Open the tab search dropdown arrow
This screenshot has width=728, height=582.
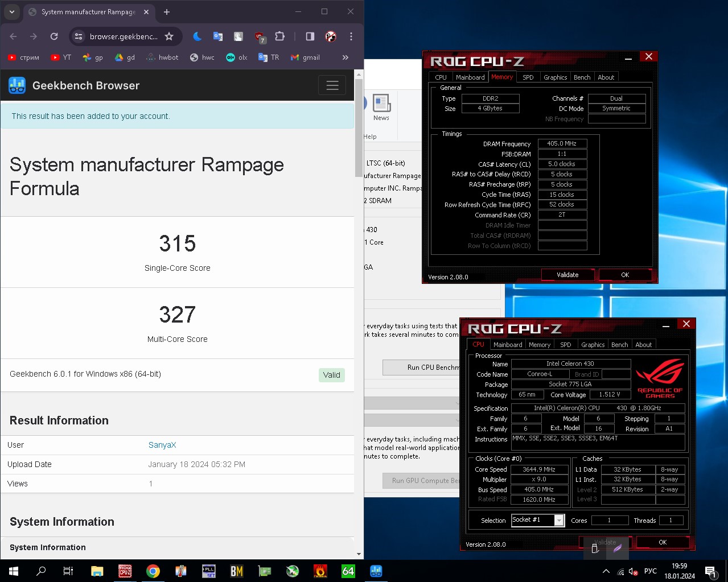pos(11,12)
